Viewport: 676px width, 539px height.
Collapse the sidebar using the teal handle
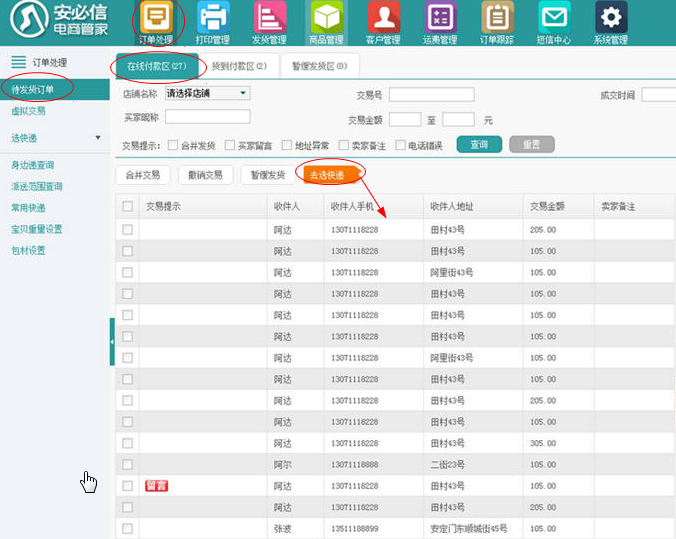point(112,342)
